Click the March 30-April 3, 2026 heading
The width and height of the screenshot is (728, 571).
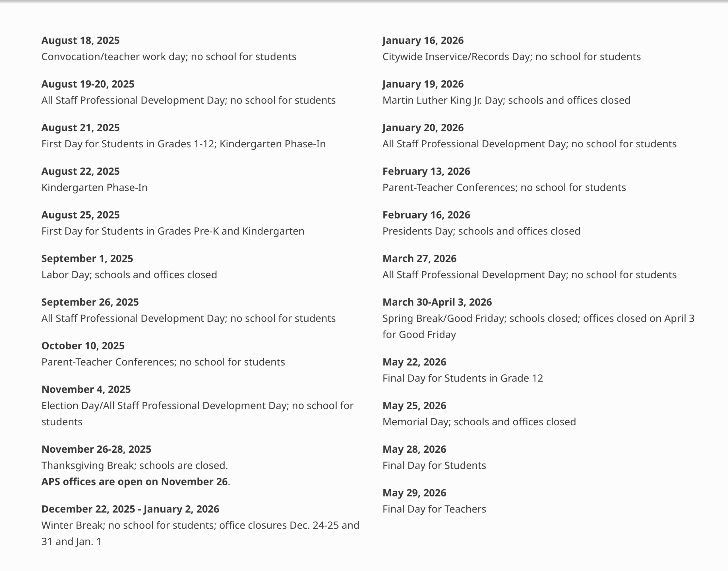tap(437, 302)
